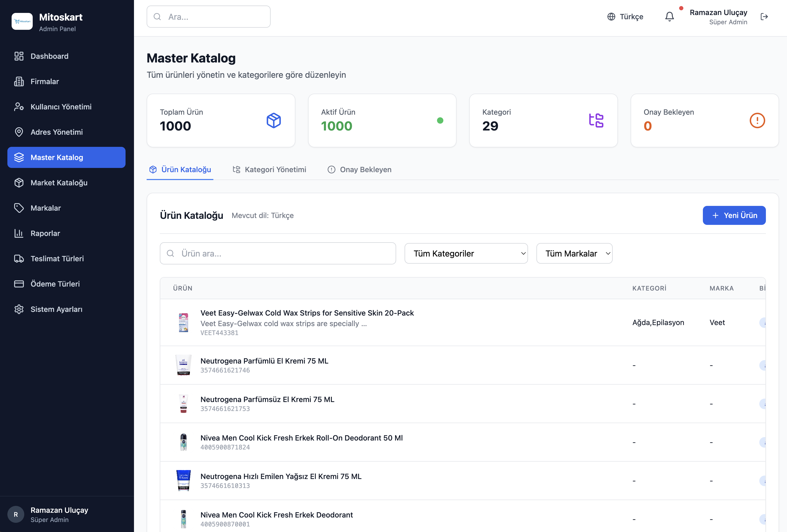
Task: Click the purple category tree icon
Action: click(596, 120)
